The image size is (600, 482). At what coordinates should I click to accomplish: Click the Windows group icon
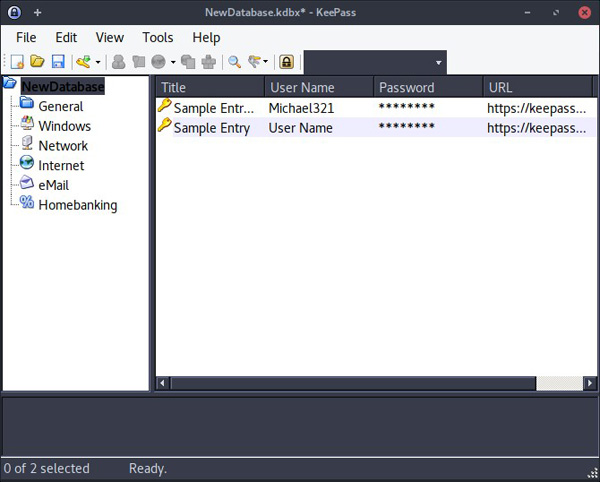[27, 122]
